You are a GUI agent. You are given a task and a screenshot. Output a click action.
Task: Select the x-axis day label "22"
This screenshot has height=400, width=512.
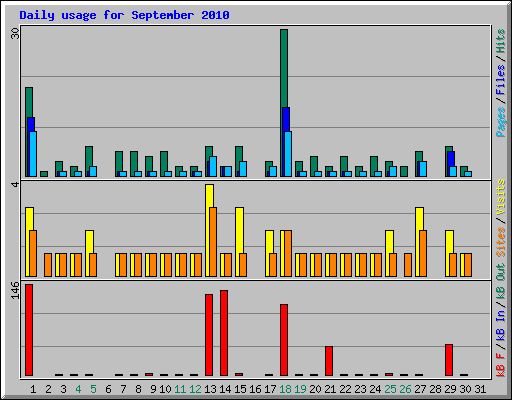(345, 389)
